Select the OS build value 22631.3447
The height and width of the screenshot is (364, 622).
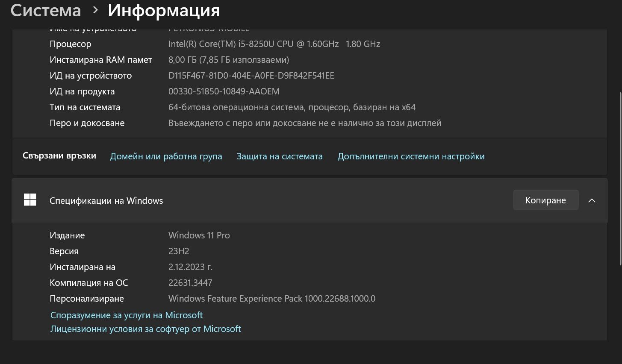pos(190,283)
